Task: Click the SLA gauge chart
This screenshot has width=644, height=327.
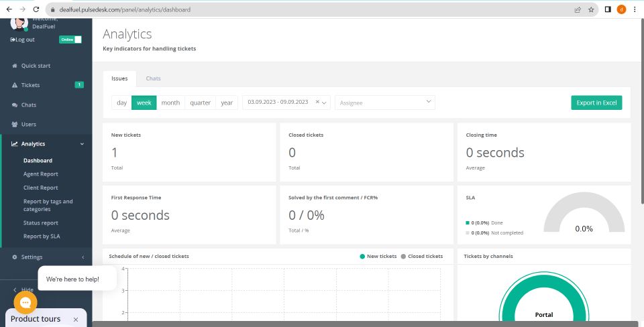Action: coord(584,212)
